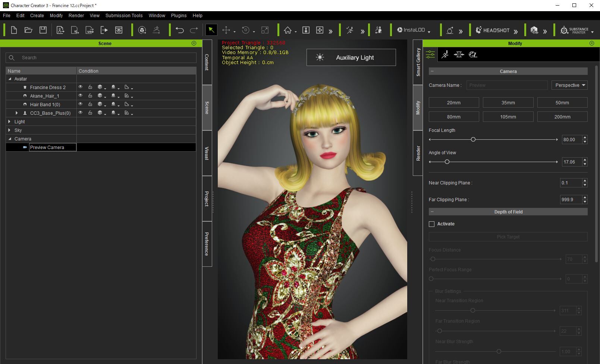Activate the Select object arrow tool

click(x=211, y=30)
